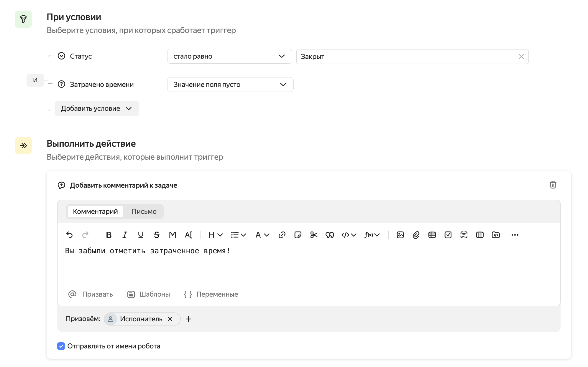Screen dimensions: 588x367
Task: Open the "Добавить условие" dropdown
Action: click(96, 108)
